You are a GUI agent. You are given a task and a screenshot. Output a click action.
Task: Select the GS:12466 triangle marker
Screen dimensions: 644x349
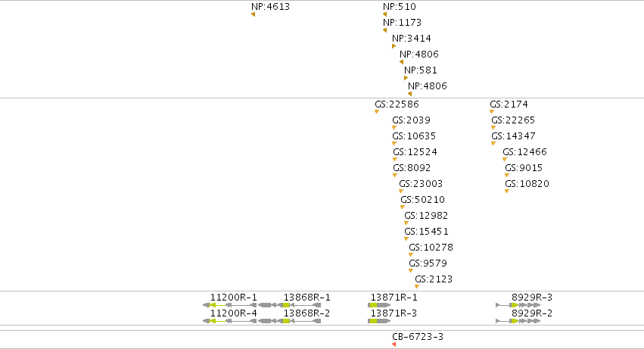coord(505,160)
